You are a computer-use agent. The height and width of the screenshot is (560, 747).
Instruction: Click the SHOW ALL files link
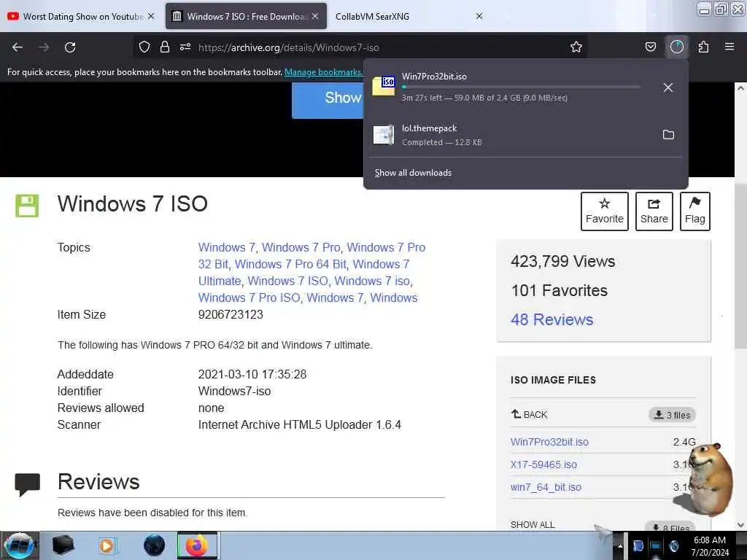tap(532, 525)
